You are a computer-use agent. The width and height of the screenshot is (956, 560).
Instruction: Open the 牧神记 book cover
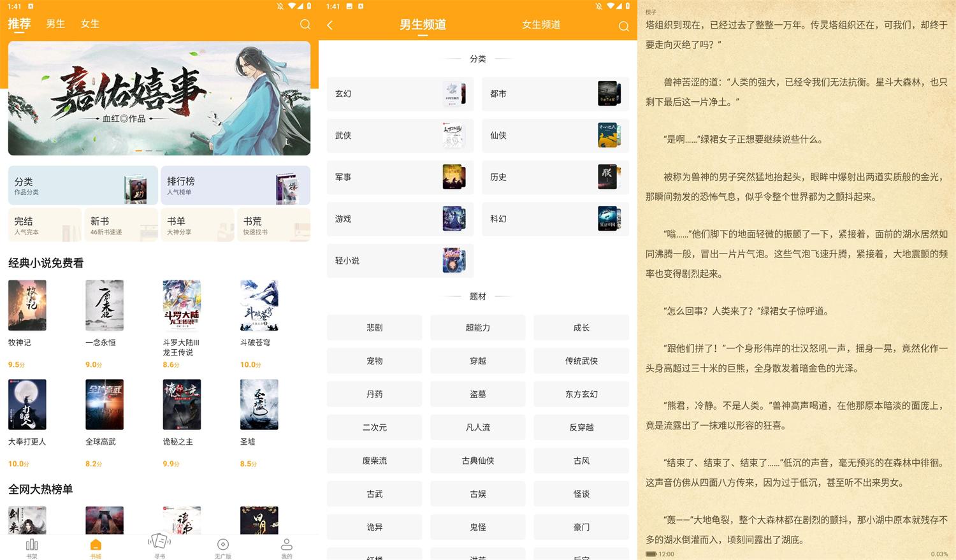27,305
